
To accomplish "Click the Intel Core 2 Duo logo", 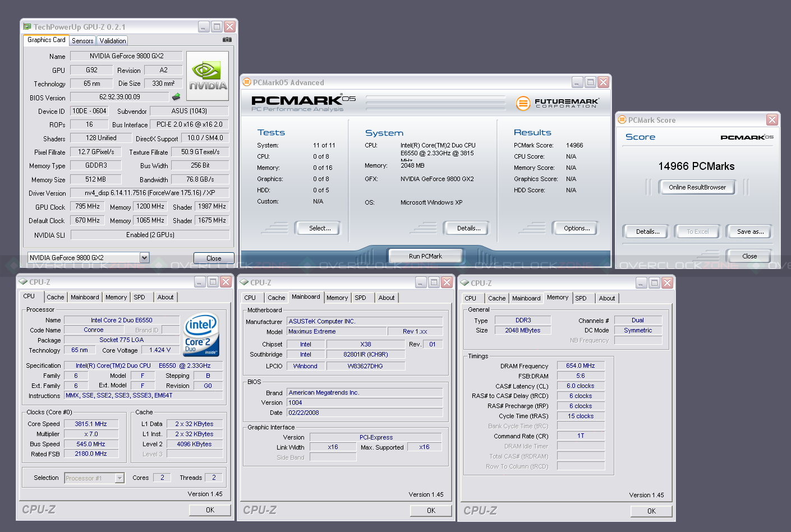I will tap(201, 334).
